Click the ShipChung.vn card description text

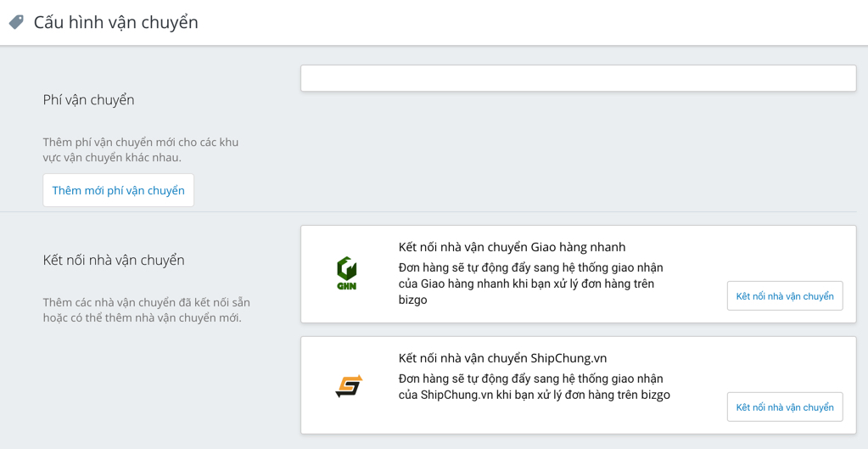pos(535,387)
